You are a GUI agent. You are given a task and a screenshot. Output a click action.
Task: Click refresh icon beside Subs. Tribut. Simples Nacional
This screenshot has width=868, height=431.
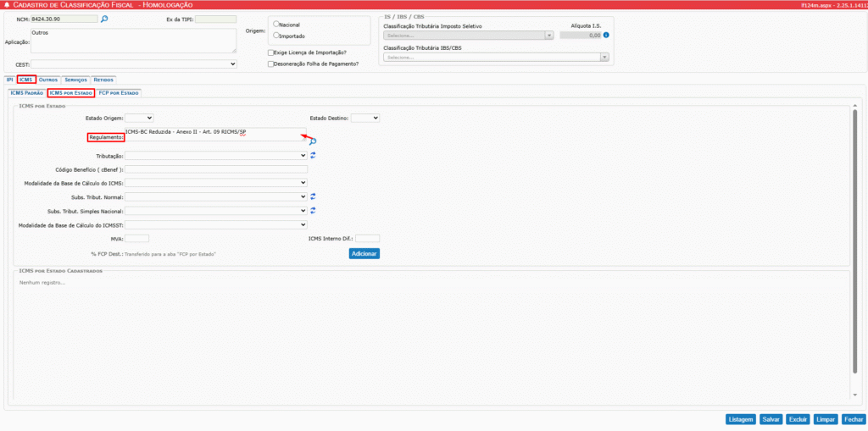[x=313, y=210]
